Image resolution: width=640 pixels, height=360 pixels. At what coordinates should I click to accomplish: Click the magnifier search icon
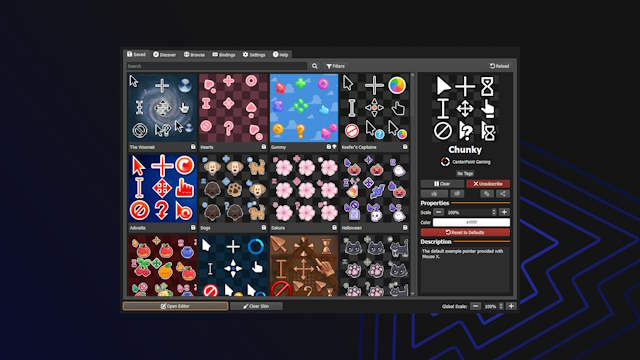click(315, 66)
